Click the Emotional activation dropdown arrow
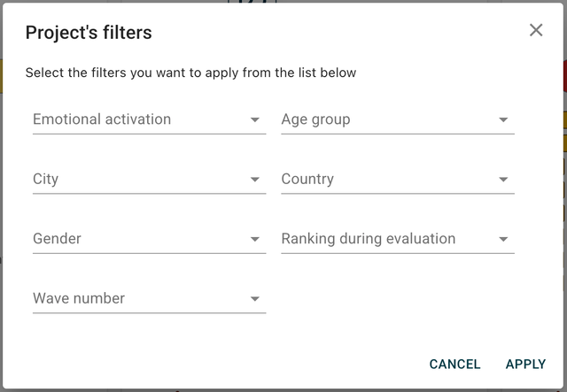 pyautogui.click(x=255, y=119)
